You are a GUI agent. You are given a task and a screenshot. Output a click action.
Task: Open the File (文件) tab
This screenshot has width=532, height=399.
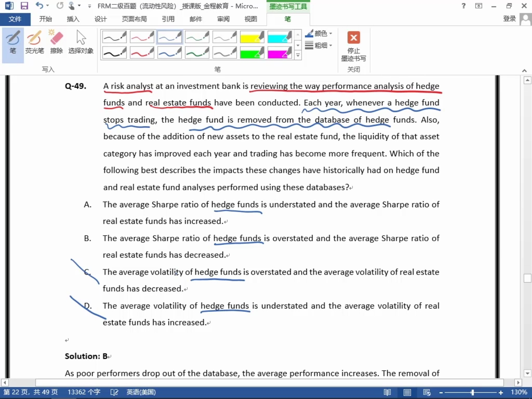[x=15, y=19]
